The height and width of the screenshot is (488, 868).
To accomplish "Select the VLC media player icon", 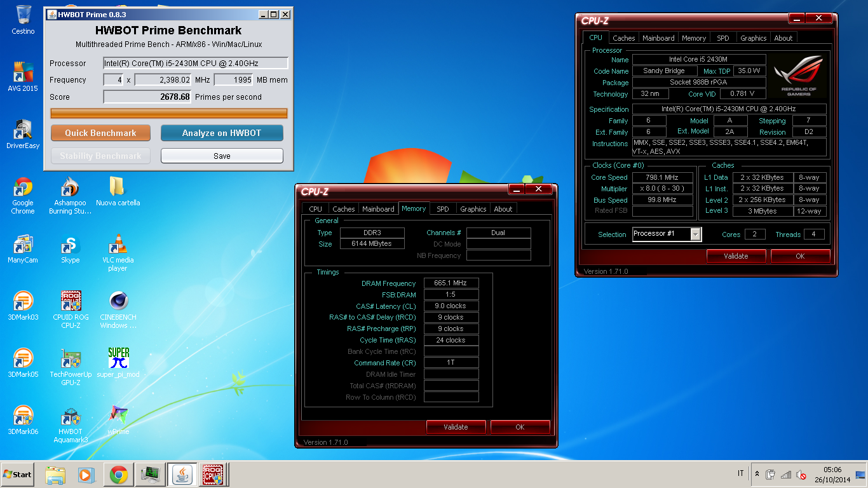I will 118,253.
